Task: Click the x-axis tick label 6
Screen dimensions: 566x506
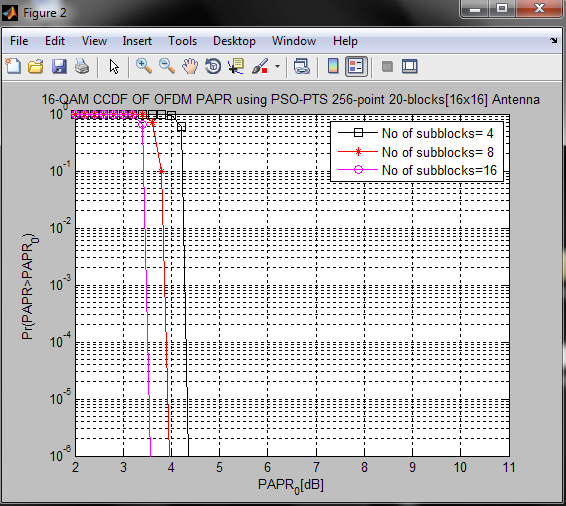Action: pos(267,467)
